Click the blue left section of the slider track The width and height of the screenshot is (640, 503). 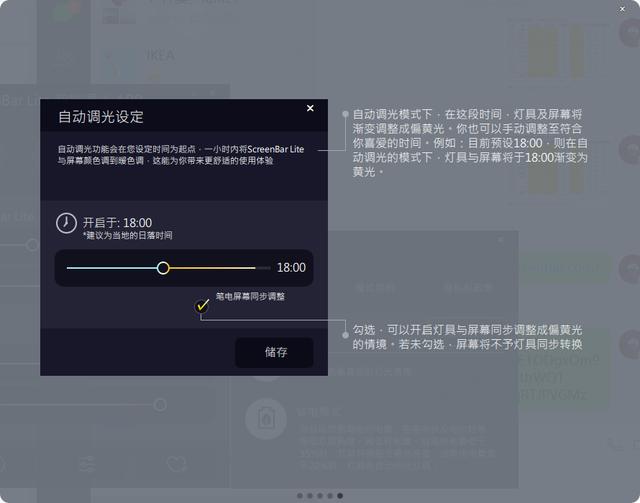tap(110, 268)
